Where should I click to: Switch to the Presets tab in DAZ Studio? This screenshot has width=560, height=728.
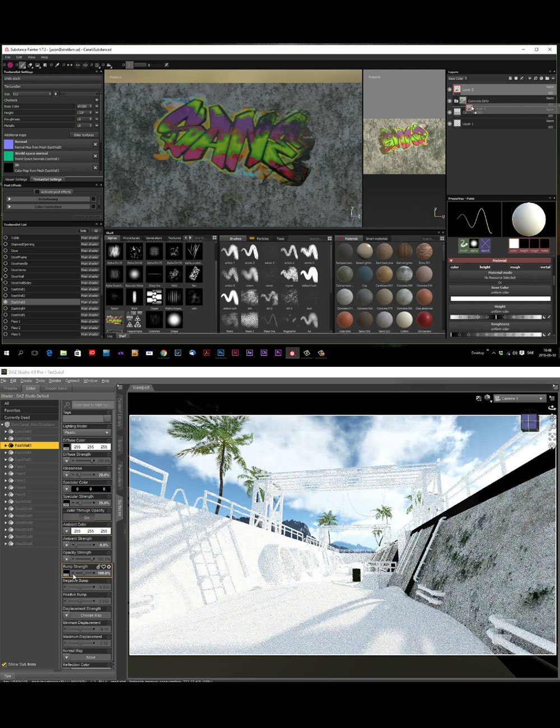coord(11,388)
